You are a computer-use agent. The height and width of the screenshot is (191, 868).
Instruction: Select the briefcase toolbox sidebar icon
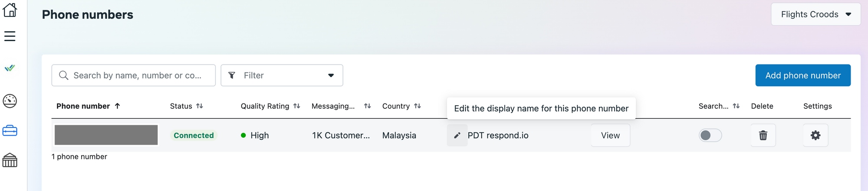pos(10,130)
